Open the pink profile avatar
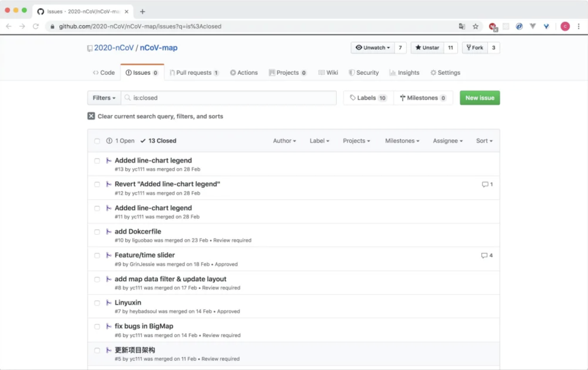The width and height of the screenshot is (588, 370). click(x=565, y=26)
